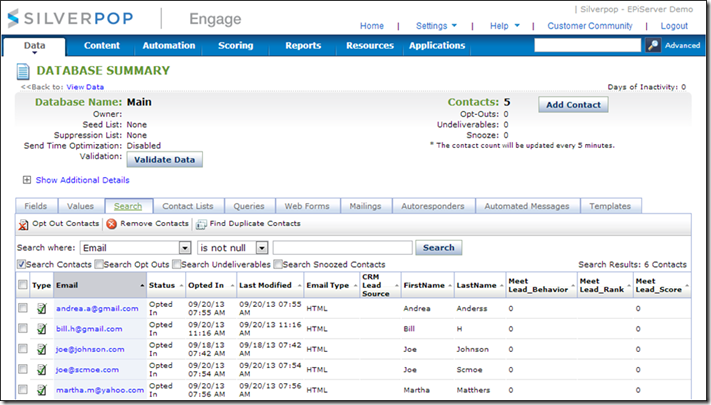Sort by LastName column
Viewport: 711px width, 405px height.
click(480, 285)
